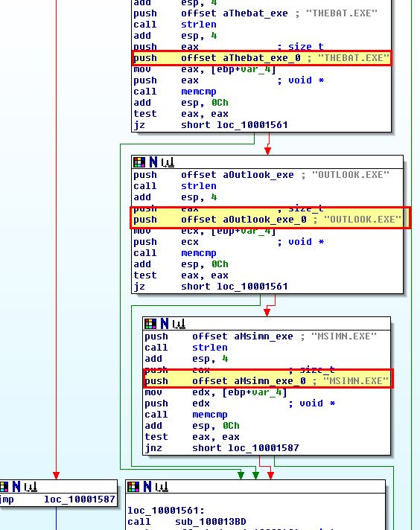The image size is (420, 530).
Task: Click the blue N icon on the jmp node
Action: pos(16,487)
